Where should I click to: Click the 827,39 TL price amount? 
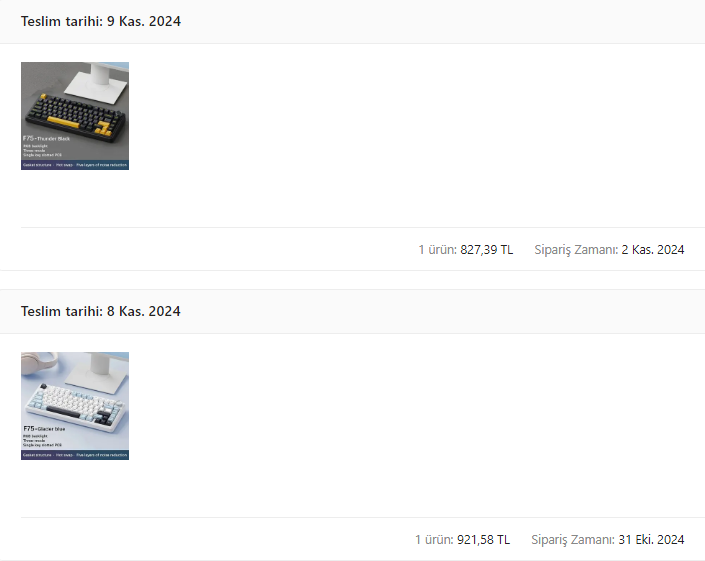point(486,249)
